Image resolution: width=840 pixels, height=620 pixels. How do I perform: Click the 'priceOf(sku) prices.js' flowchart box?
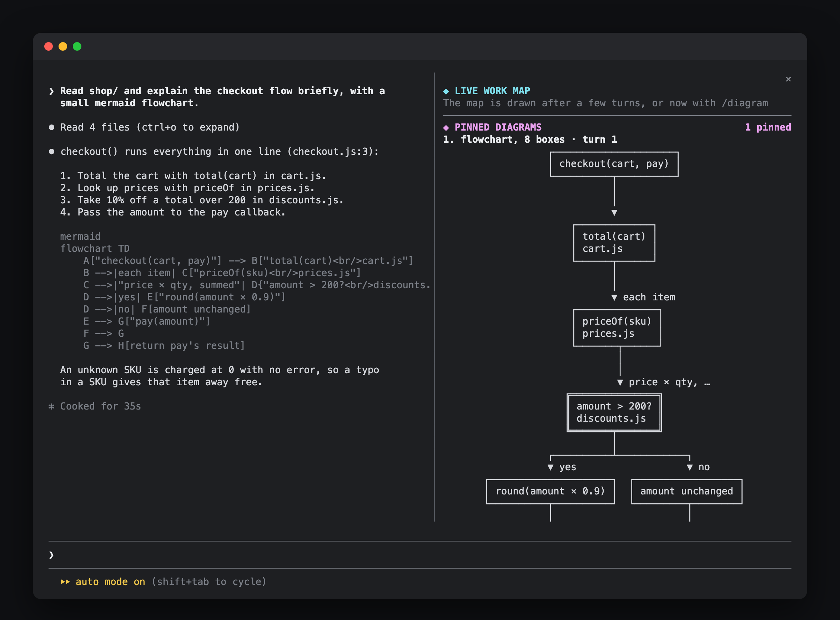pyautogui.click(x=617, y=327)
